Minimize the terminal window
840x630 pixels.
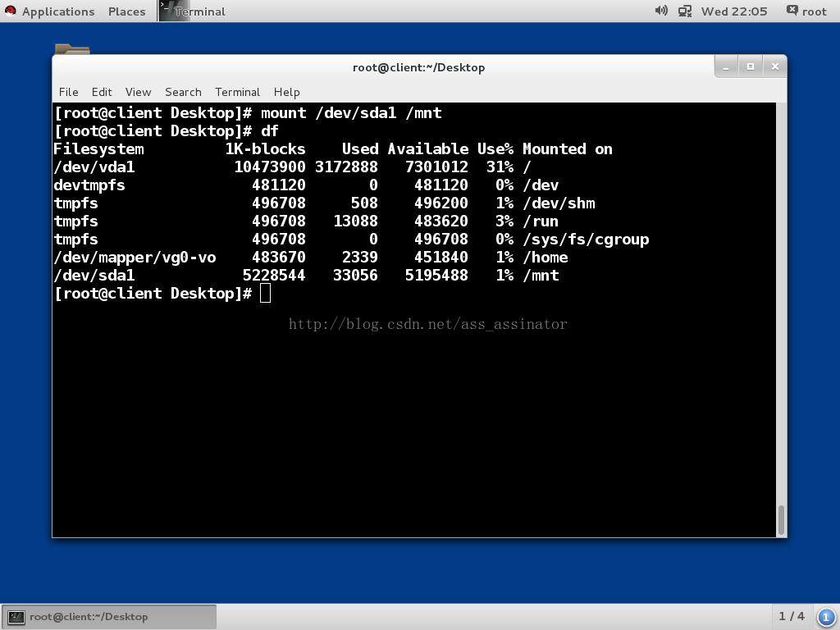[726, 66]
